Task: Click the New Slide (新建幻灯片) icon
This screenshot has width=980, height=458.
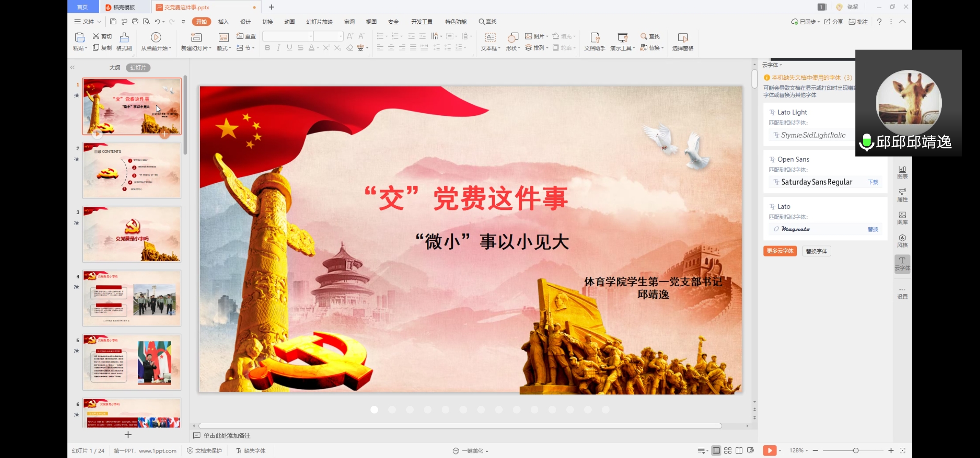Action: [196, 37]
